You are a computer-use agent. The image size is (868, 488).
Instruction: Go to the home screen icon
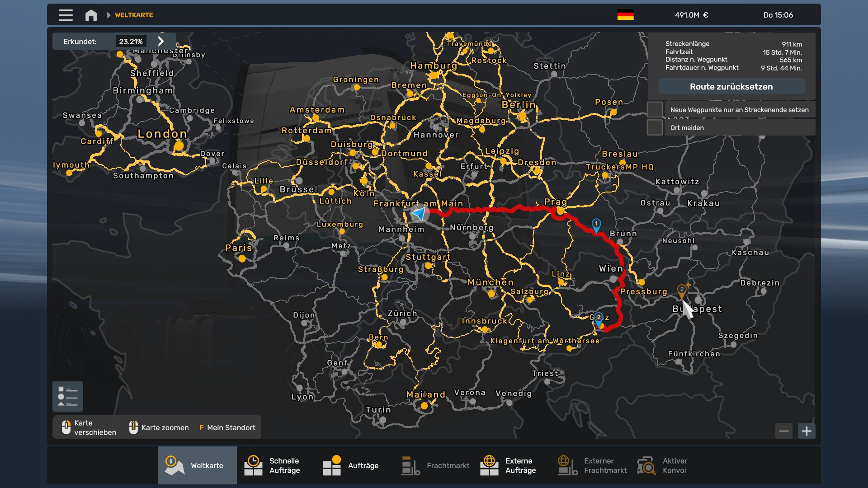(x=91, y=15)
